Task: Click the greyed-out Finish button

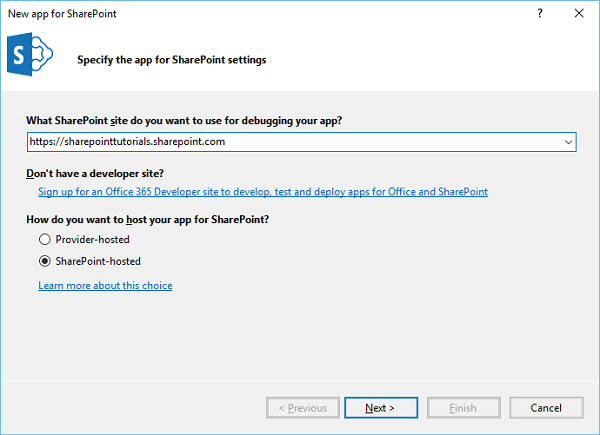Action: tap(463, 408)
